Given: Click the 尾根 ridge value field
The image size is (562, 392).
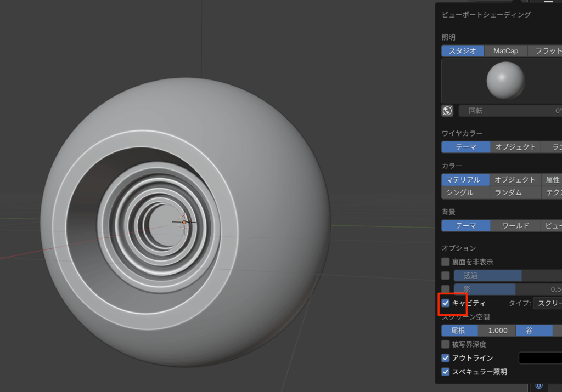Looking at the screenshot, I should [x=479, y=331].
